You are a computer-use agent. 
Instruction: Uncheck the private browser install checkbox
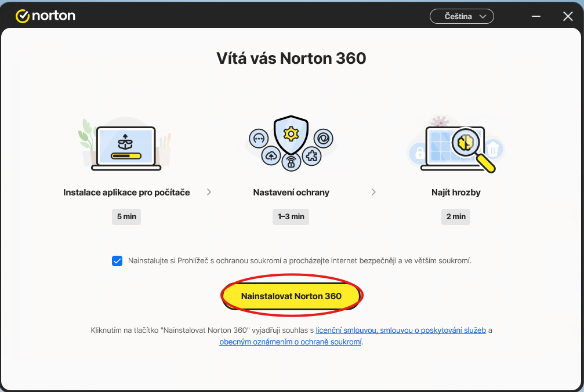coord(117,261)
